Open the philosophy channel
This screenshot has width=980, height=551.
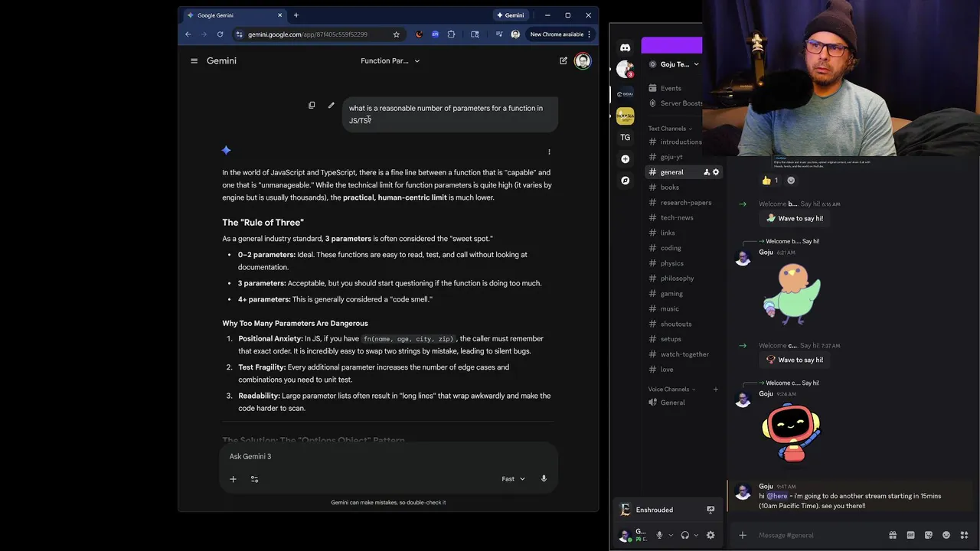[677, 279]
